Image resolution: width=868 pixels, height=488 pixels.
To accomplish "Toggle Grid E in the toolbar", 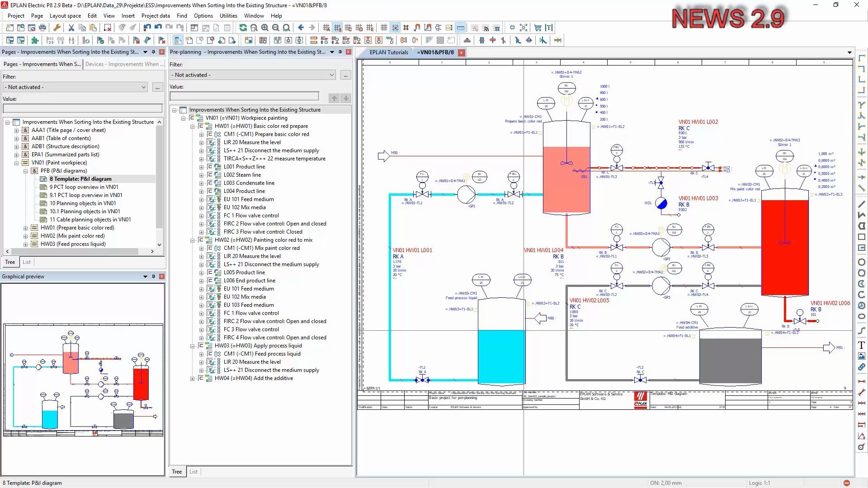I will click(x=370, y=28).
